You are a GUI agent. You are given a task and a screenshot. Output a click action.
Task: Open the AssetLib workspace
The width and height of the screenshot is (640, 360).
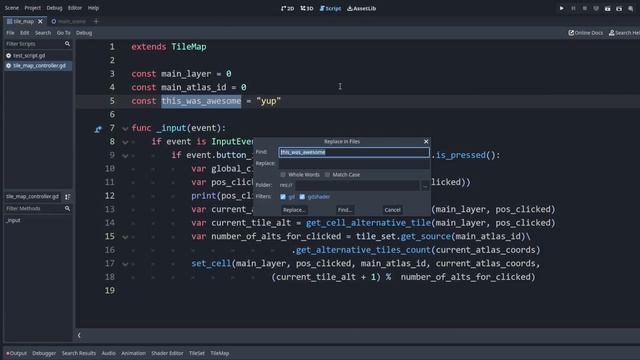[362, 8]
